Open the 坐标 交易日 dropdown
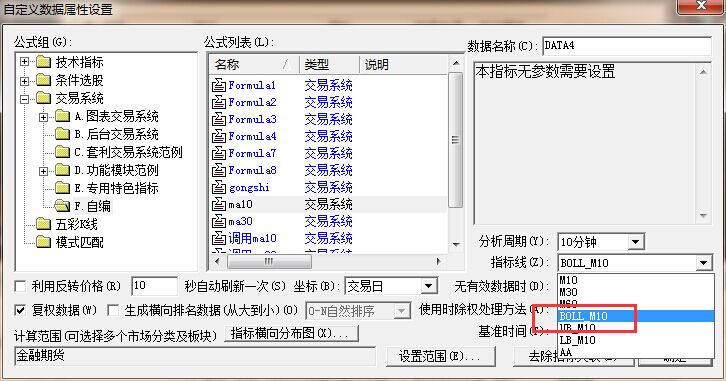 coord(429,286)
